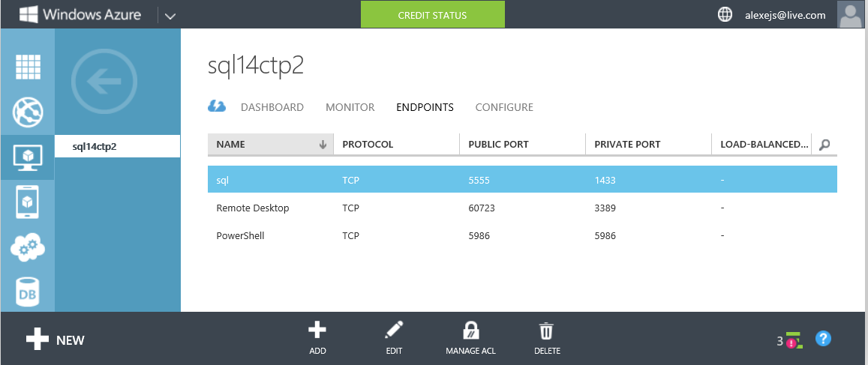Switch to the Dashboard tab
The image size is (868, 365).
click(272, 107)
